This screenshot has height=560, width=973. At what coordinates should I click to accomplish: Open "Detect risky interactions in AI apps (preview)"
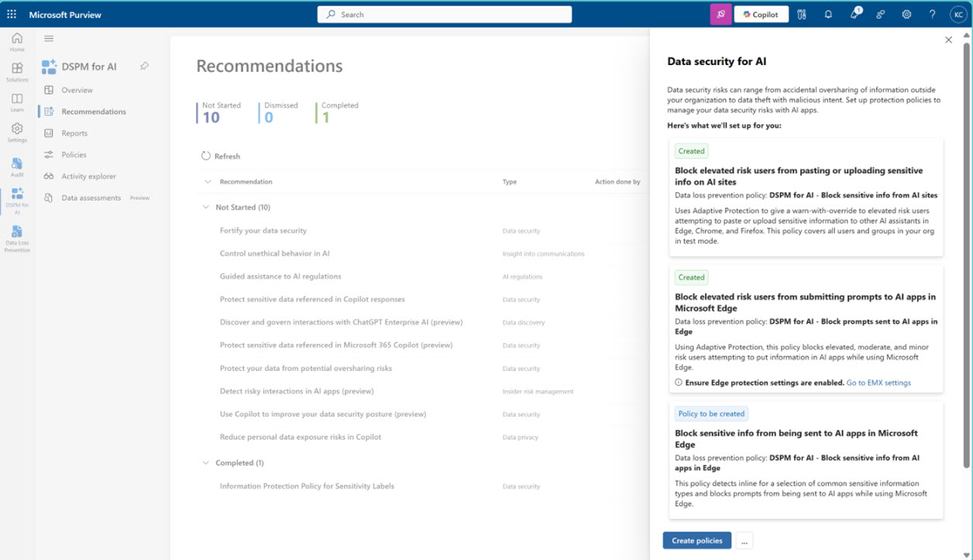297,391
